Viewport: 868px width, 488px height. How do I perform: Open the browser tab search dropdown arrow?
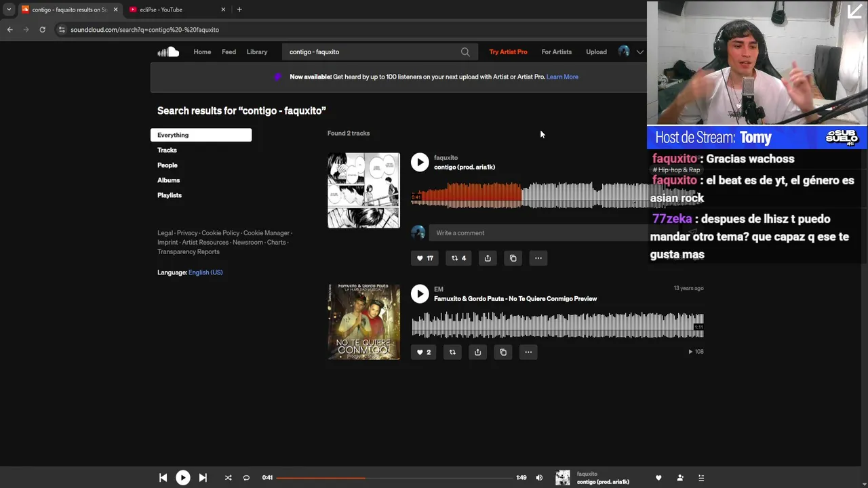point(8,9)
